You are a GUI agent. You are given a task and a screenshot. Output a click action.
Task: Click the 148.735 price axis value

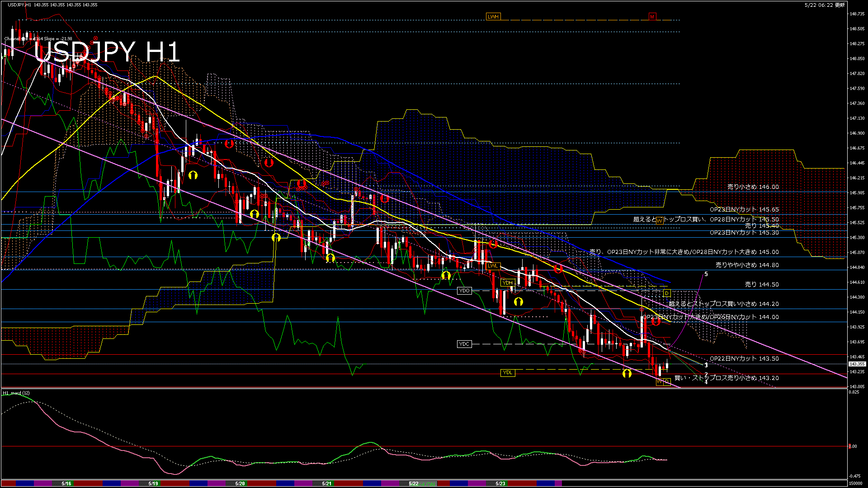[x=857, y=14]
